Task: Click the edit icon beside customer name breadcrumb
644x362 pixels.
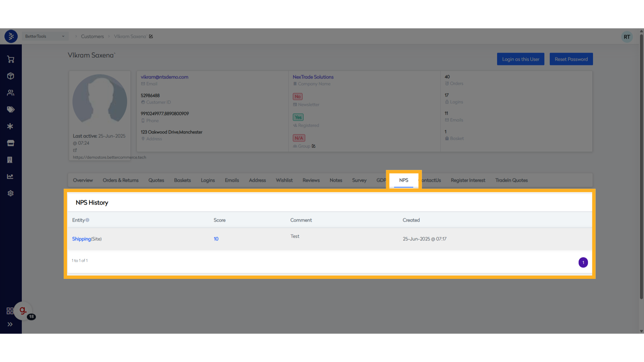Action: [x=151, y=37]
